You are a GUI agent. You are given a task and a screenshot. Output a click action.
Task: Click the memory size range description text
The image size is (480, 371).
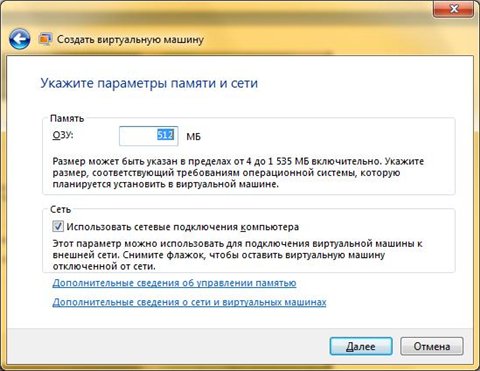tap(238, 173)
